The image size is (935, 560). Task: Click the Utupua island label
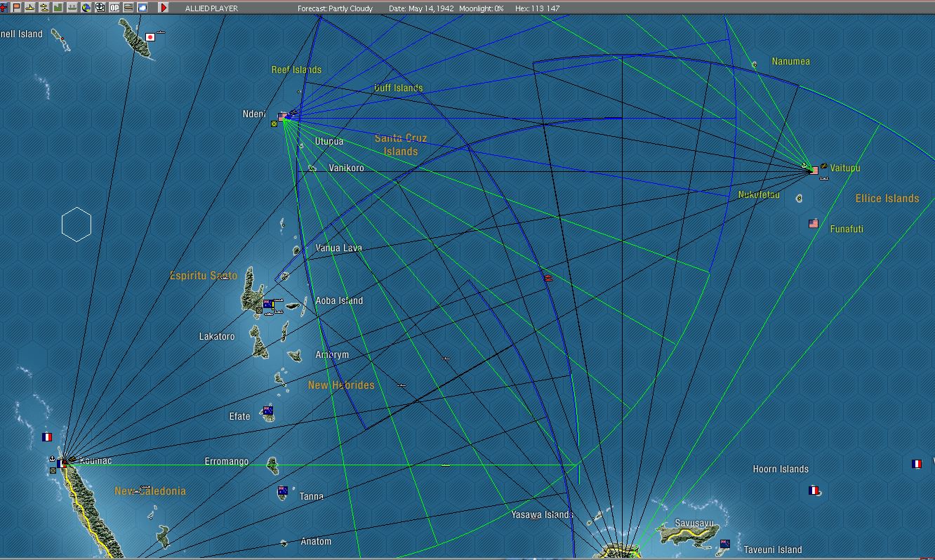329,141
